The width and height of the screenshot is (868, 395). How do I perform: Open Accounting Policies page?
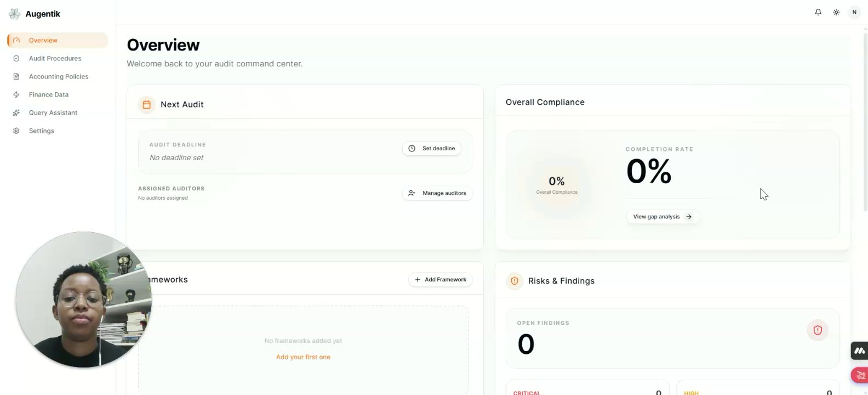coord(58,76)
